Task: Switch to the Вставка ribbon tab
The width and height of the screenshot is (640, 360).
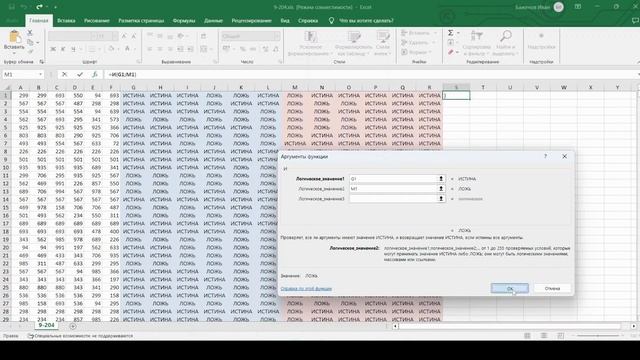Action: (x=66, y=20)
